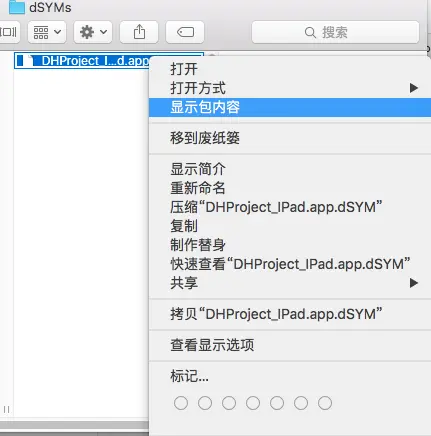Image resolution: width=431 pixels, height=436 pixels.
Task: Choose 快速查看"DHProject_IPad.app.dSYM" entry
Action: tap(290, 264)
